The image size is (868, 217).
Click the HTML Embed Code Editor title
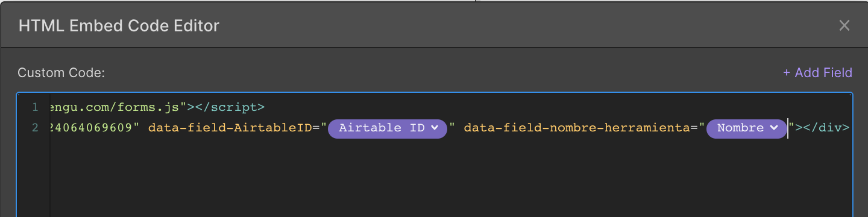coord(119,26)
